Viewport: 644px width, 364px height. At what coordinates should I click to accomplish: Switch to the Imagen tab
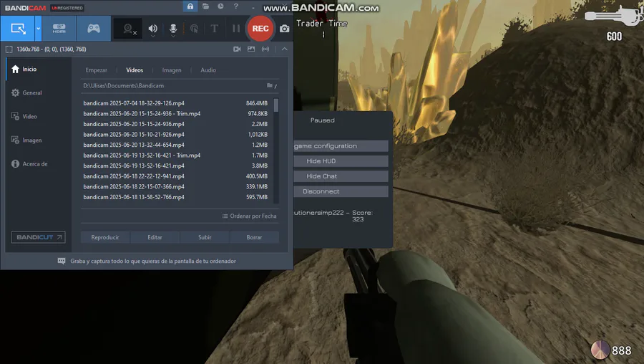(172, 70)
